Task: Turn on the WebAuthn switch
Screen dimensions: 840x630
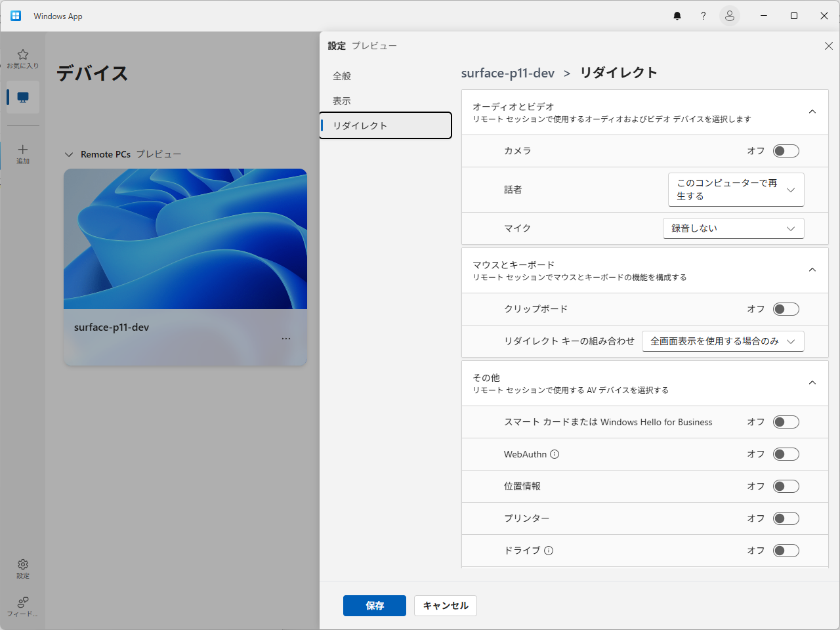Action: click(786, 454)
